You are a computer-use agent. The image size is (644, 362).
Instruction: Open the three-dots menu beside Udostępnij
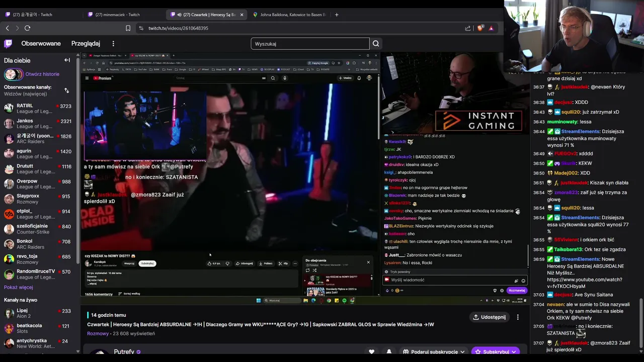(x=518, y=317)
